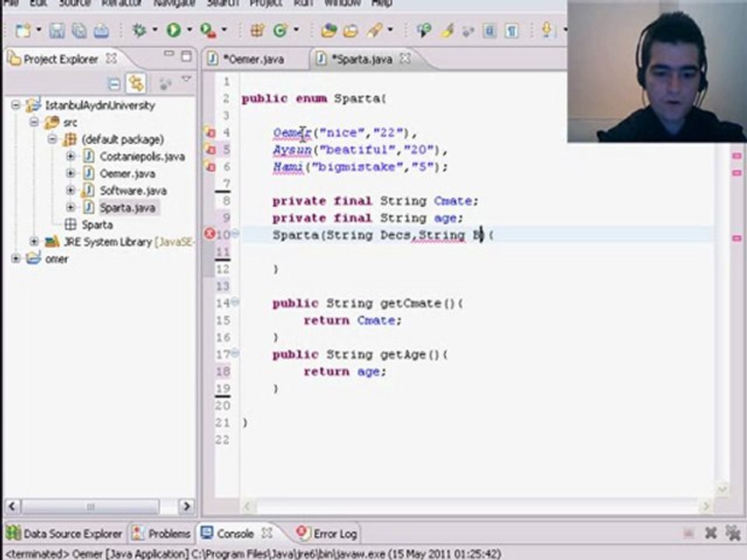
Task: Start debugging with the Debug bug icon
Action: coord(139,31)
